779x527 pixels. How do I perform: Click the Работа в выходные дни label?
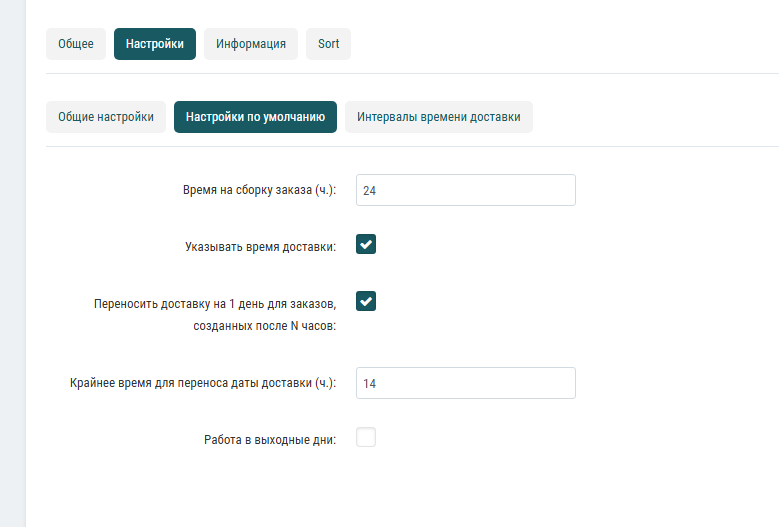(x=270, y=439)
